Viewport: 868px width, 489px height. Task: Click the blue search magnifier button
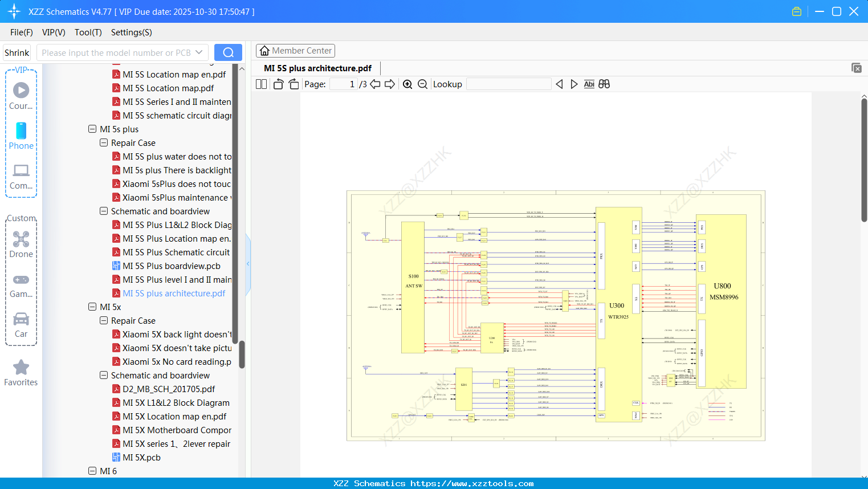click(228, 52)
